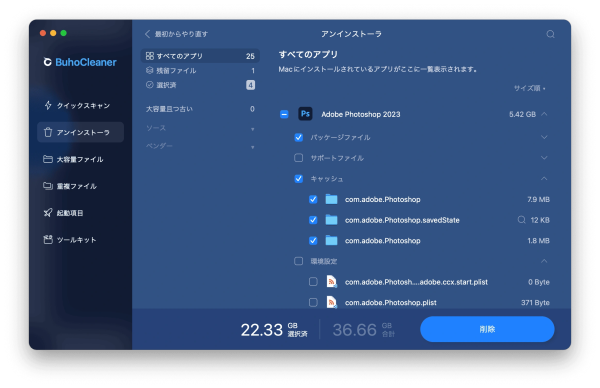The width and height of the screenshot is (600, 388).
Task: Collapse キャッシュ group
Action: [544, 178]
